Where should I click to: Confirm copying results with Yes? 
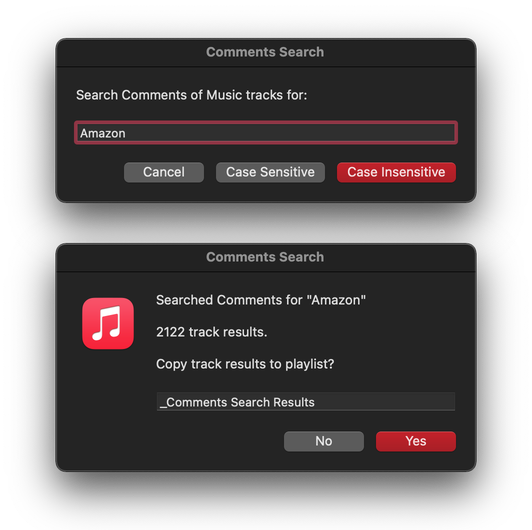point(416,441)
